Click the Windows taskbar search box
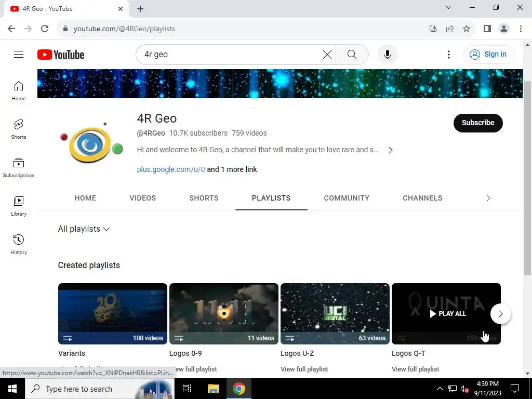The height and width of the screenshot is (399, 532). (x=99, y=389)
